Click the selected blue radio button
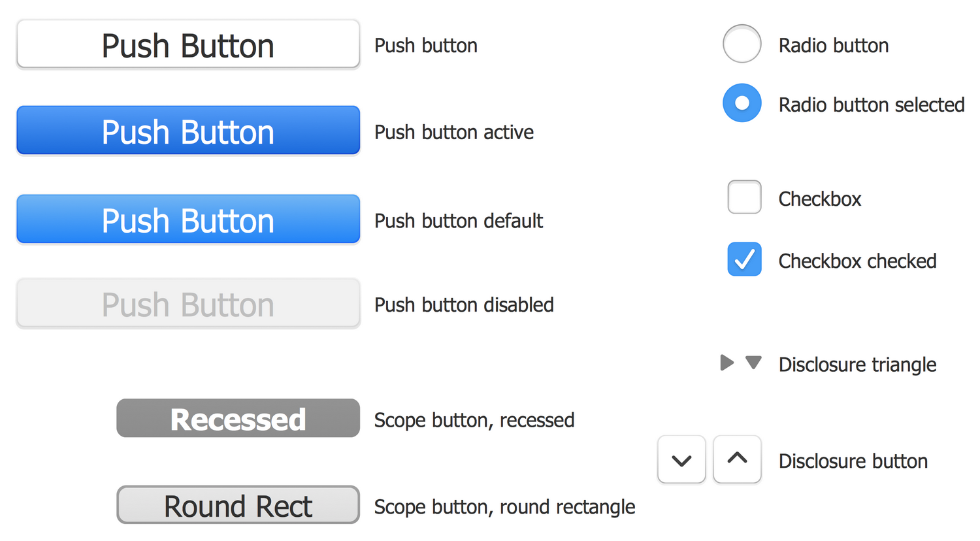This screenshot has width=980, height=541. click(x=742, y=103)
